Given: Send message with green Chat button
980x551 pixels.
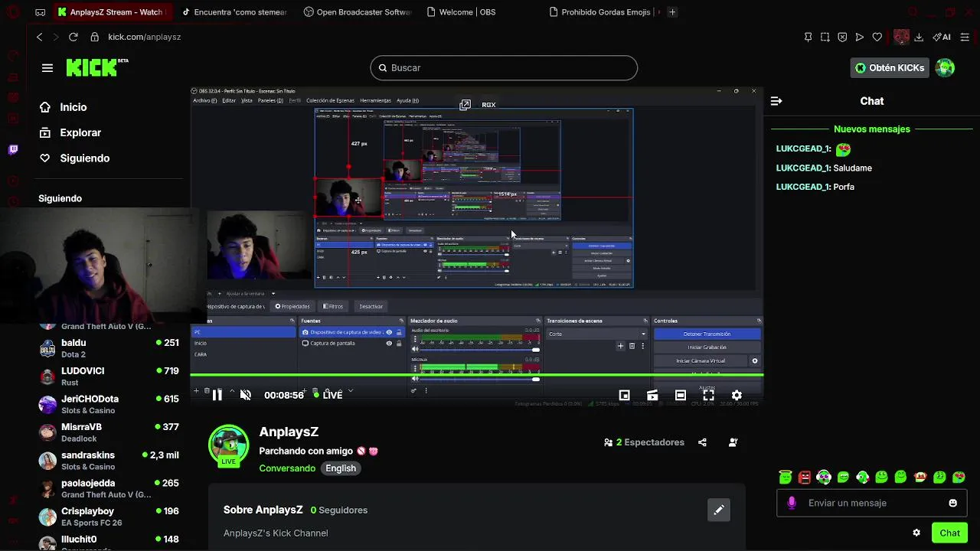Looking at the screenshot, I should pyautogui.click(x=949, y=533).
